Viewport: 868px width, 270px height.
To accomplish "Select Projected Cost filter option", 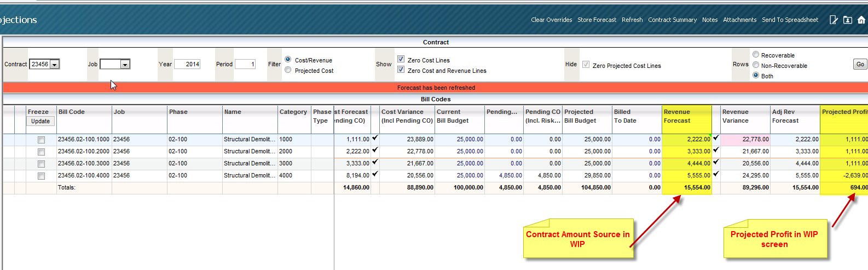I will pyautogui.click(x=288, y=70).
